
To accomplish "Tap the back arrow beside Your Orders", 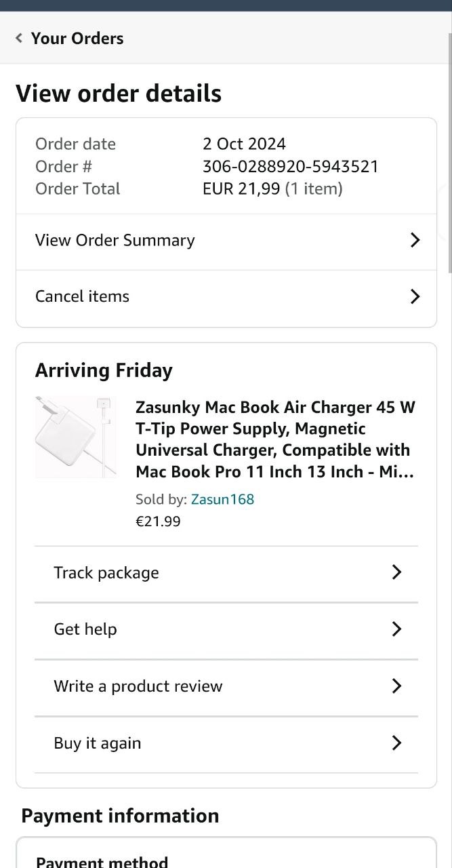I will 19,38.
